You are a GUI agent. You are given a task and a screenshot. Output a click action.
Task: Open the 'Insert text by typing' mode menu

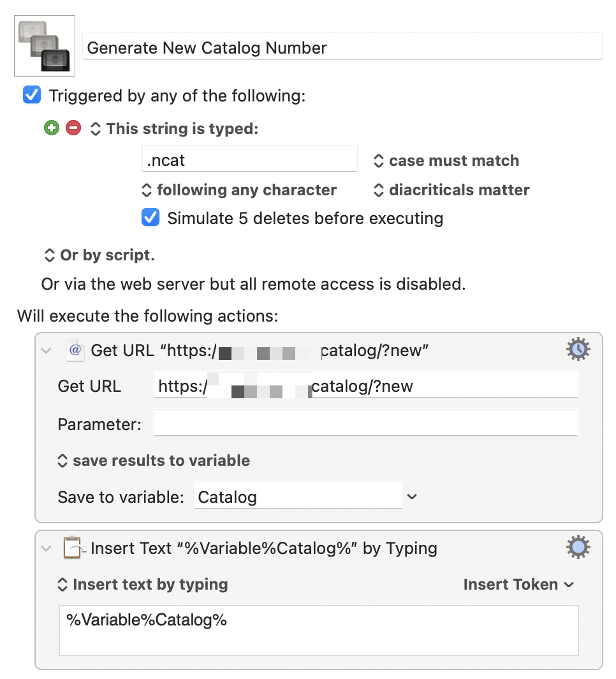click(x=143, y=585)
